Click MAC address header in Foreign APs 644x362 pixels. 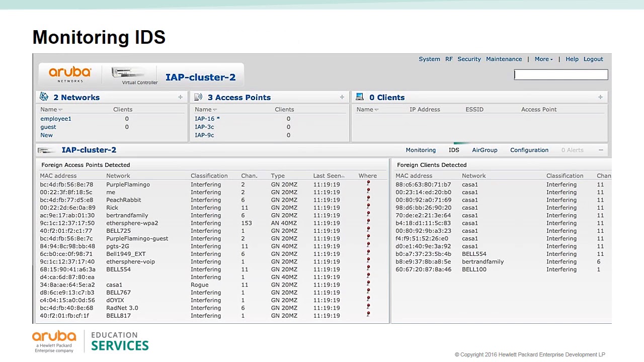[58, 175]
